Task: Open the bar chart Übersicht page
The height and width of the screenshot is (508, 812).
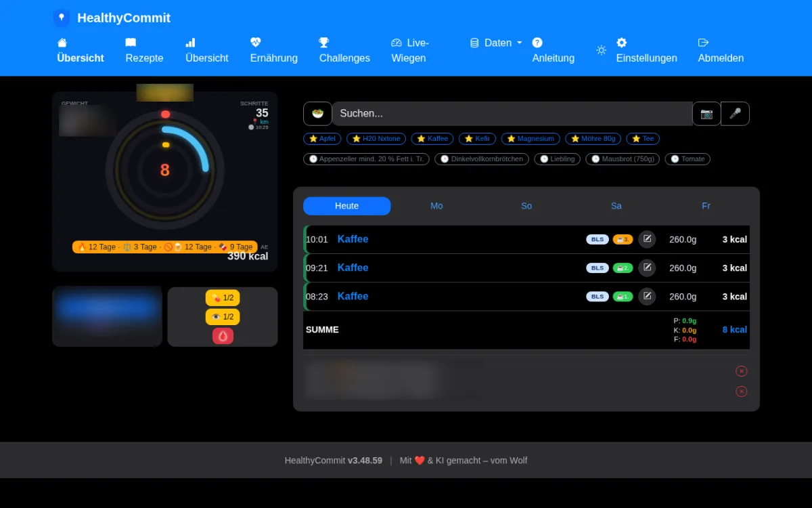Action: 207,50
